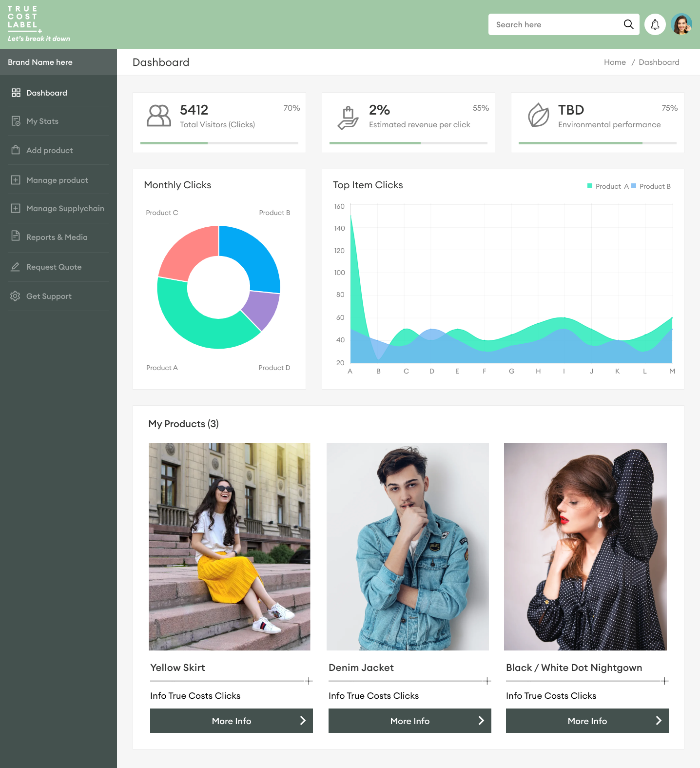Click More Info for Yellow Skirt
This screenshot has width=700, height=768.
pyautogui.click(x=232, y=721)
